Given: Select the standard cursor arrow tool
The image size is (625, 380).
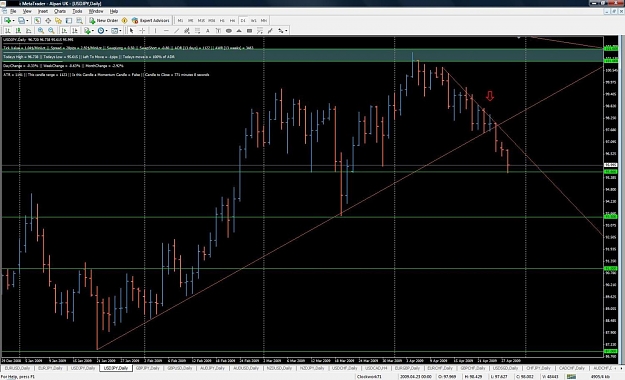Looking at the screenshot, I should [132, 30].
